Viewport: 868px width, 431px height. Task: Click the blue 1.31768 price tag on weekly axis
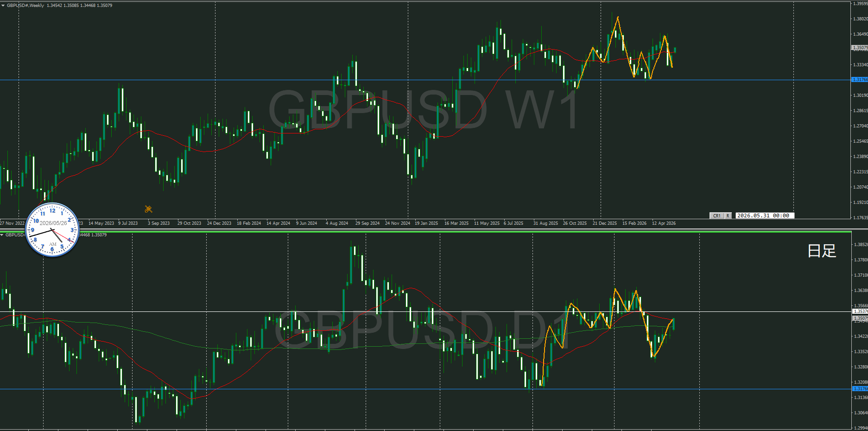[860, 80]
